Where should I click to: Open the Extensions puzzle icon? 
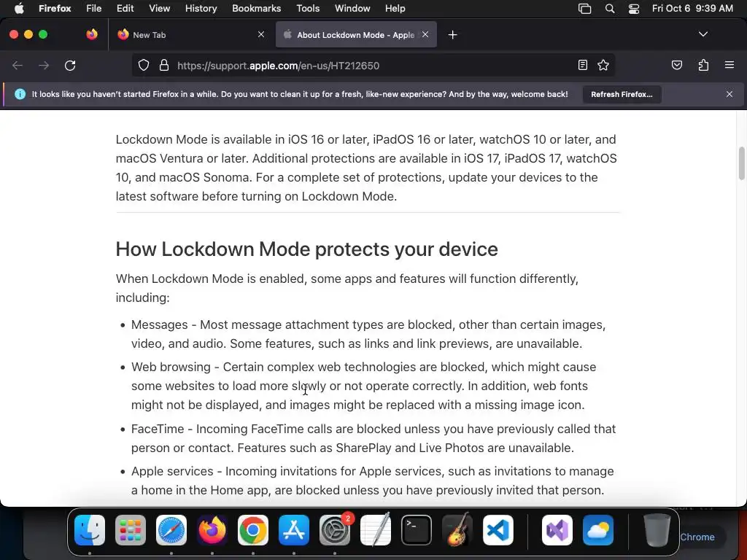tap(703, 65)
